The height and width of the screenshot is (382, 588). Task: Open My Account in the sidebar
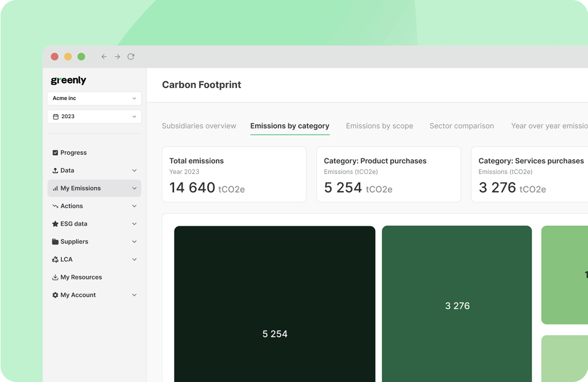pos(94,295)
